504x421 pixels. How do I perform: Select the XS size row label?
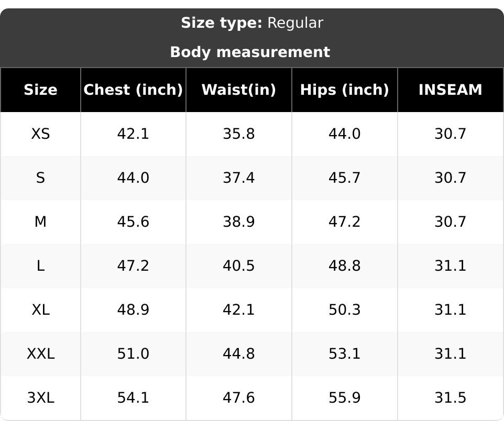[40, 134]
